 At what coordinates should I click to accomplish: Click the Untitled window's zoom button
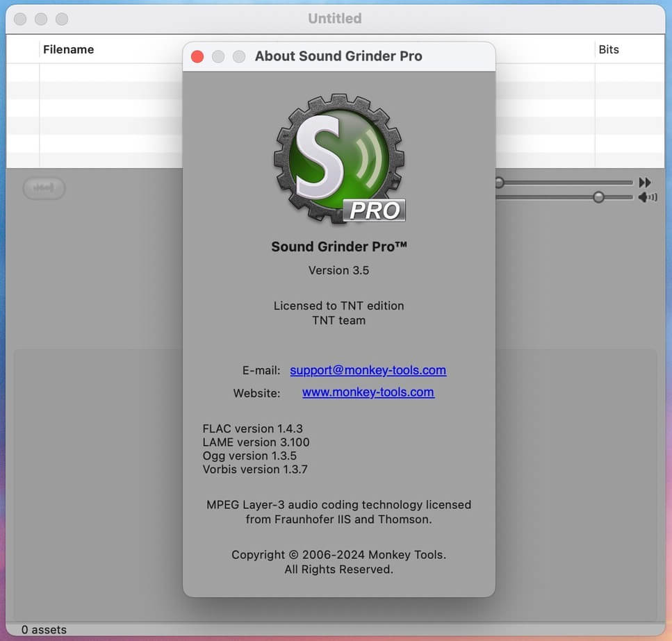pos(62,19)
